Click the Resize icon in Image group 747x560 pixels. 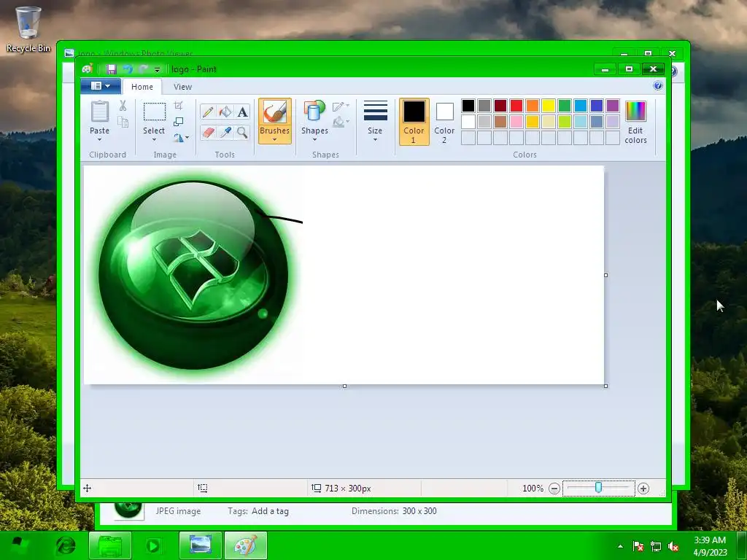[x=178, y=122]
